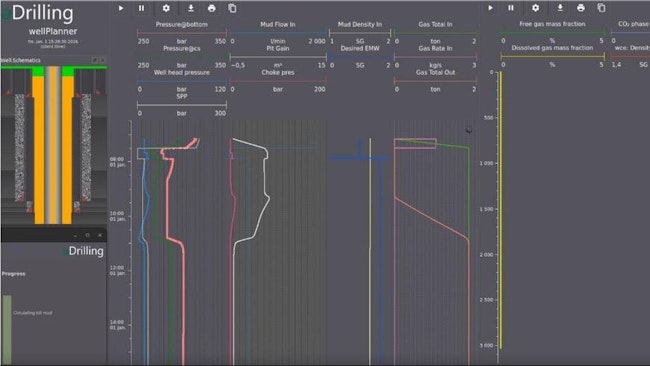
Task: Select the Choke pres track header
Action: [278, 73]
